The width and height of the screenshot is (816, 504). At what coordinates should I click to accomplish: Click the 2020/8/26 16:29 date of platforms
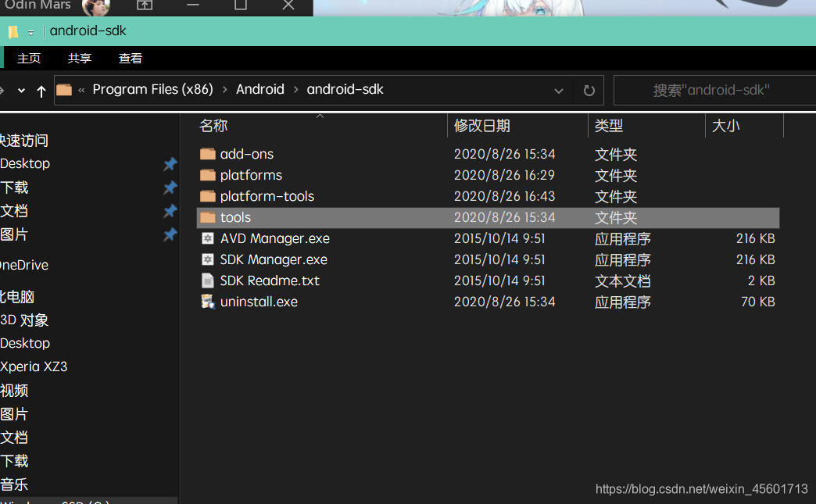(504, 175)
